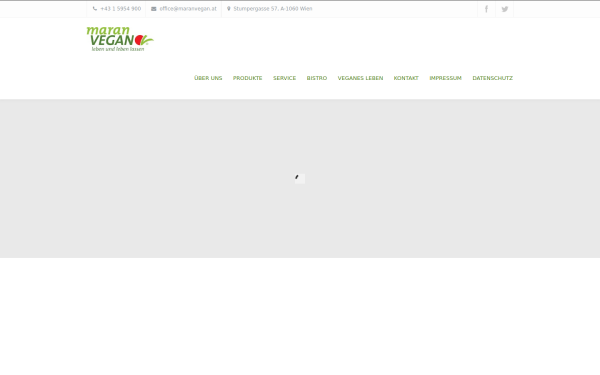Viewport: 600px width, 375px height.
Task: Open the DATENSCHUTZ link
Action: pos(492,78)
